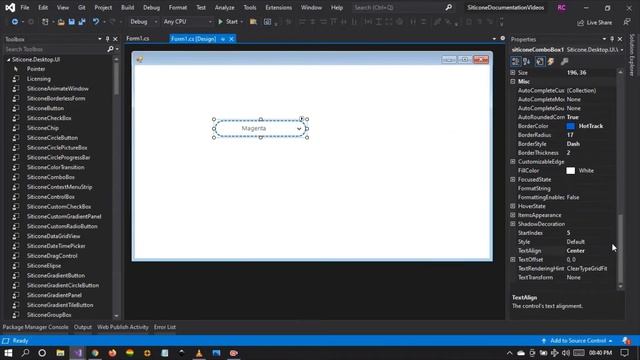The width and height of the screenshot is (640, 360).
Task: Click the Navigate Backward toolbar icon
Action: click(15, 22)
